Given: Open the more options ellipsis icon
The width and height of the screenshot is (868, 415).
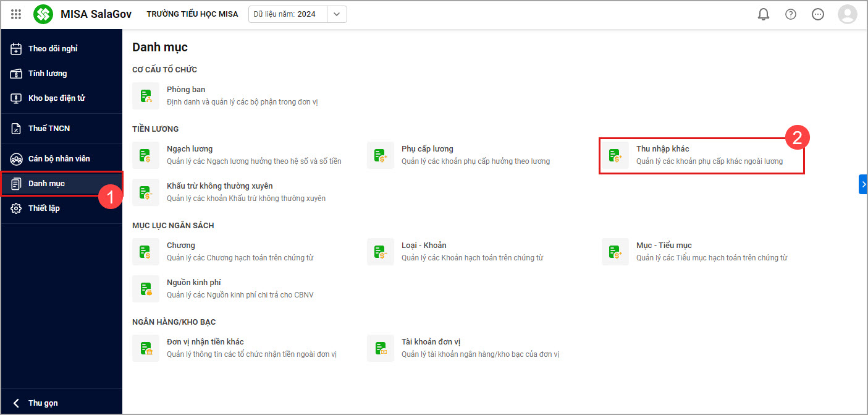Looking at the screenshot, I should tap(818, 14).
